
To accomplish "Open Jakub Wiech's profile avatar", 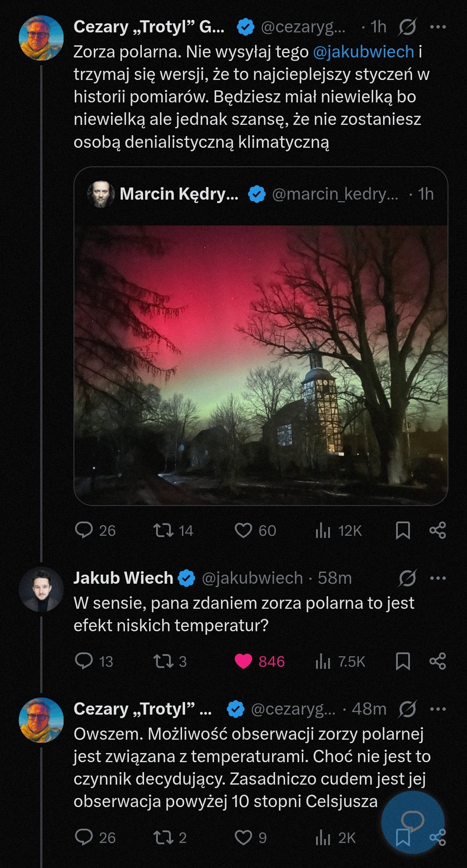I will click(41, 589).
